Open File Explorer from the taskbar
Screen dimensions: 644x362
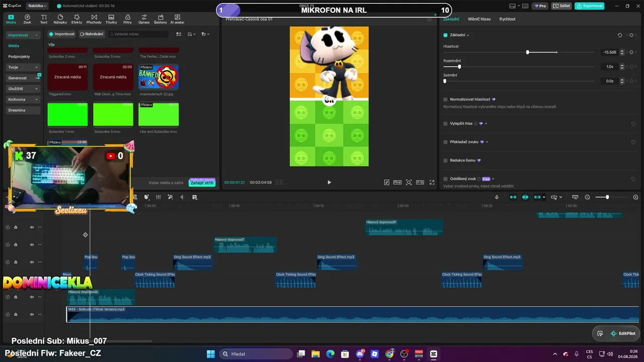(315, 354)
